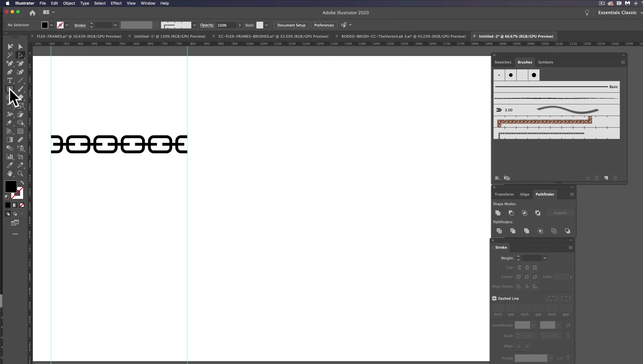Select the Column Graph tool
This screenshot has width=643, height=364.
click(x=10, y=157)
